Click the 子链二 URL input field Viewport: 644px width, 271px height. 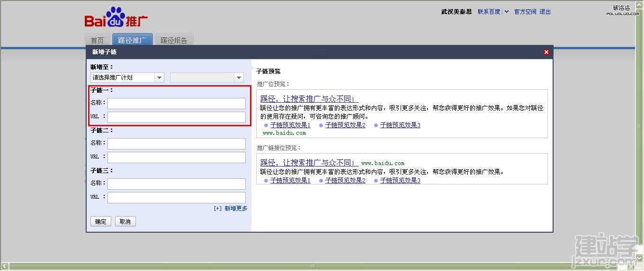pyautogui.click(x=177, y=157)
